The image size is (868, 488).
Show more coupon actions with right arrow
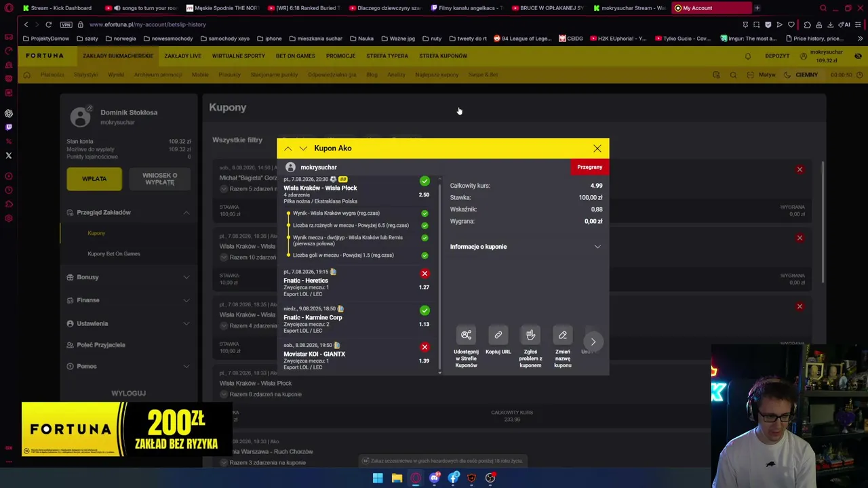pyautogui.click(x=593, y=342)
